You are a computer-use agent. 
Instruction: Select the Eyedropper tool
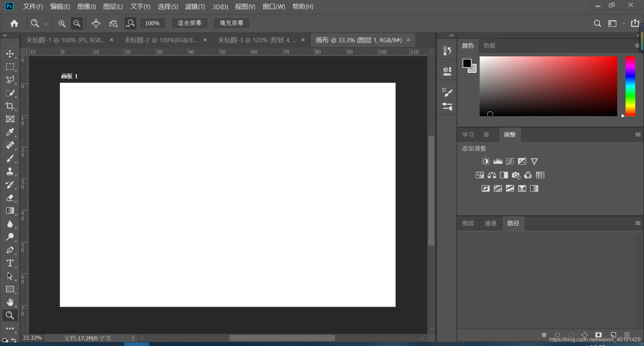click(x=10, y=132)
